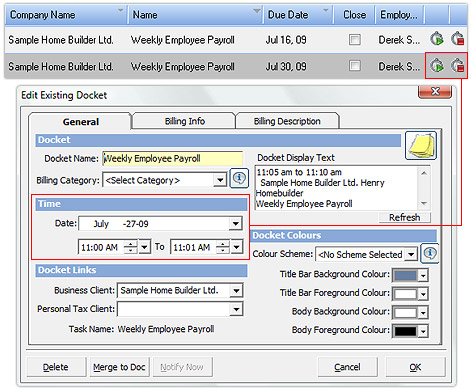Click Derek S... in Jul 30 row
Screen dimensions: 471x390
point(399,66)
